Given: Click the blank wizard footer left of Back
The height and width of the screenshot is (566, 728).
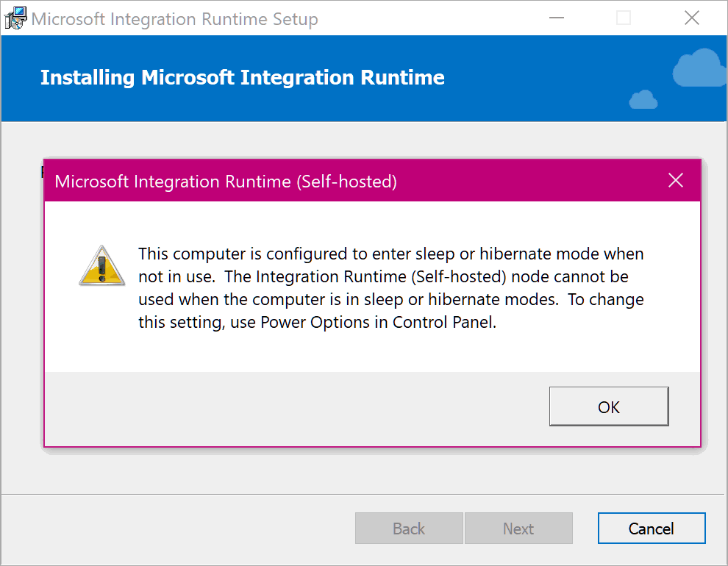Looking at the screenshot, I should [x=176, y=529].
